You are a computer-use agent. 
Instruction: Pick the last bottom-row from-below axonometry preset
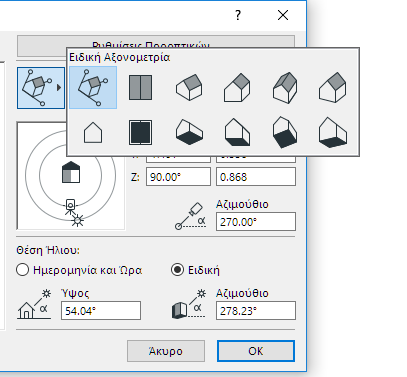coord(333,132)
